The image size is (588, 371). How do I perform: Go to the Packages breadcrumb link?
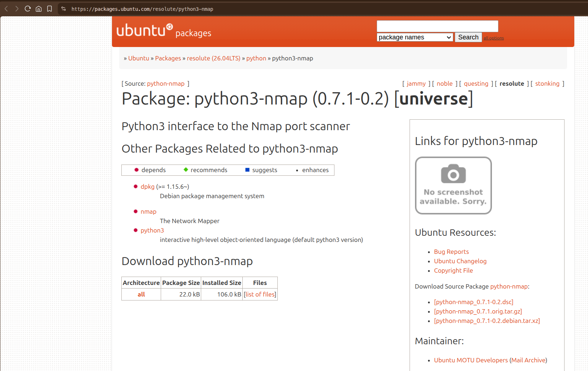(168, 58)
